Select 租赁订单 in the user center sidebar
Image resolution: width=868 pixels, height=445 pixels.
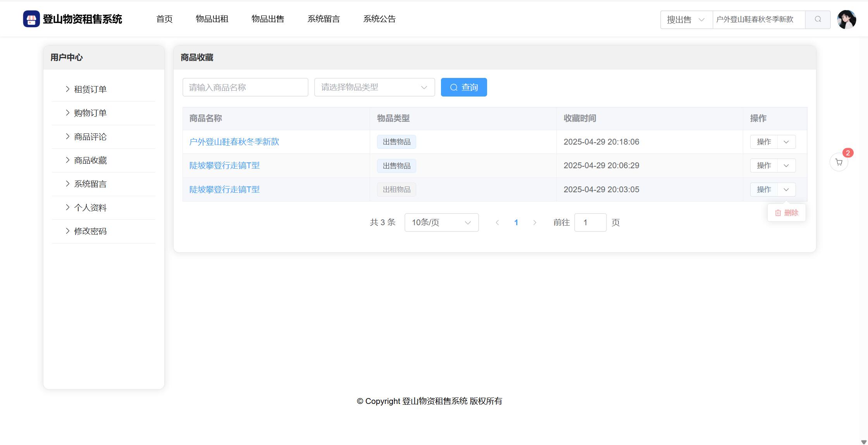pyautogui.click(x=90, y=90)
